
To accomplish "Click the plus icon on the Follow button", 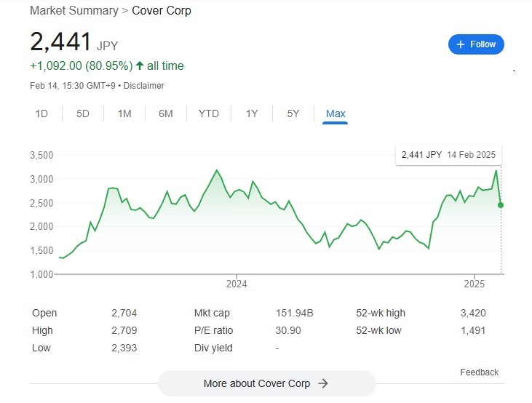I will point(460,44).
